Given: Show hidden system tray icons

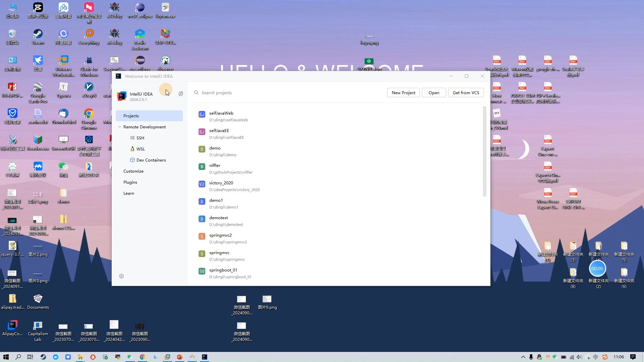Looking at the screenshot, I should click(x=523, y=357).
